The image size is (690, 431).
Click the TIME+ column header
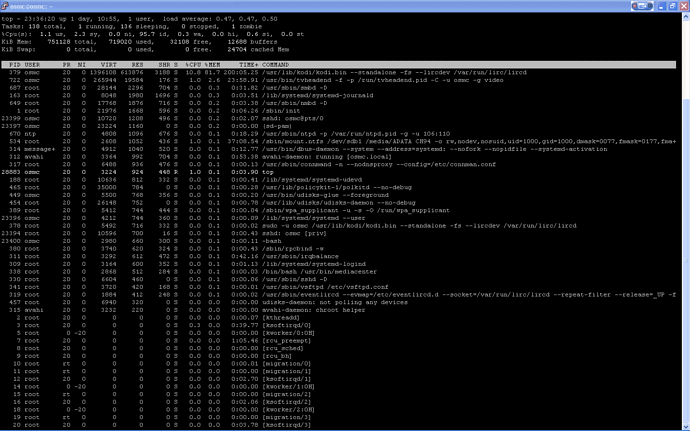coord(249,65)
